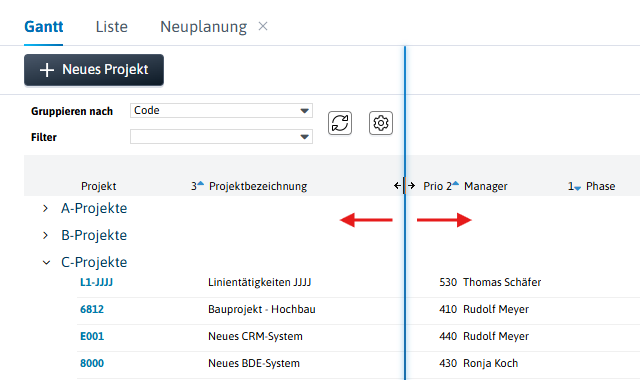The image size is (640, 380).
Task: Click Neues CRM-System cell
Action: tap(256, 336)
